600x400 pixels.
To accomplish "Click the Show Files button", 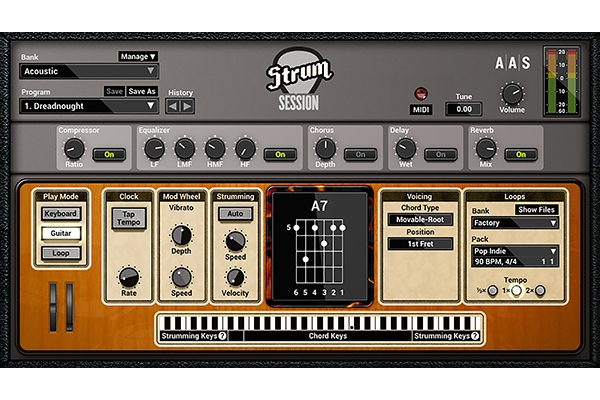I will [535, 210].
